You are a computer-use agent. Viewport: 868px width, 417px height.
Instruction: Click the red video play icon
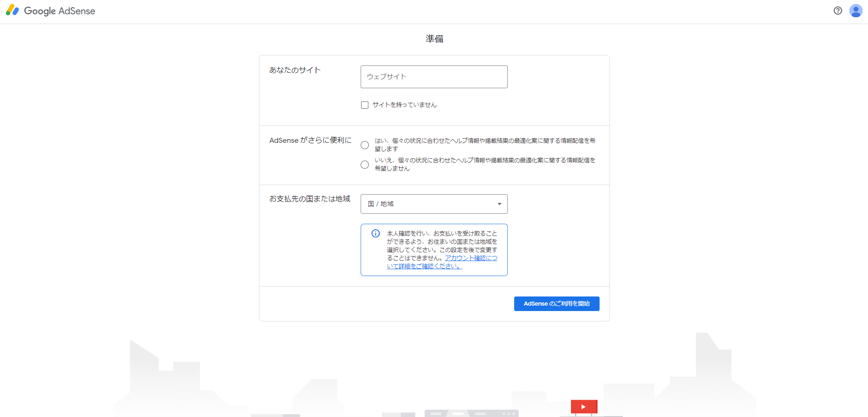coord(584,407)
